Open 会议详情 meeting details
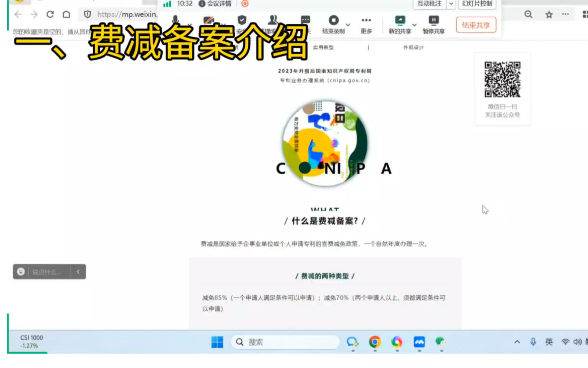Image resolution: width=588 pixels, height=368 pixels. tap(215, 4)
